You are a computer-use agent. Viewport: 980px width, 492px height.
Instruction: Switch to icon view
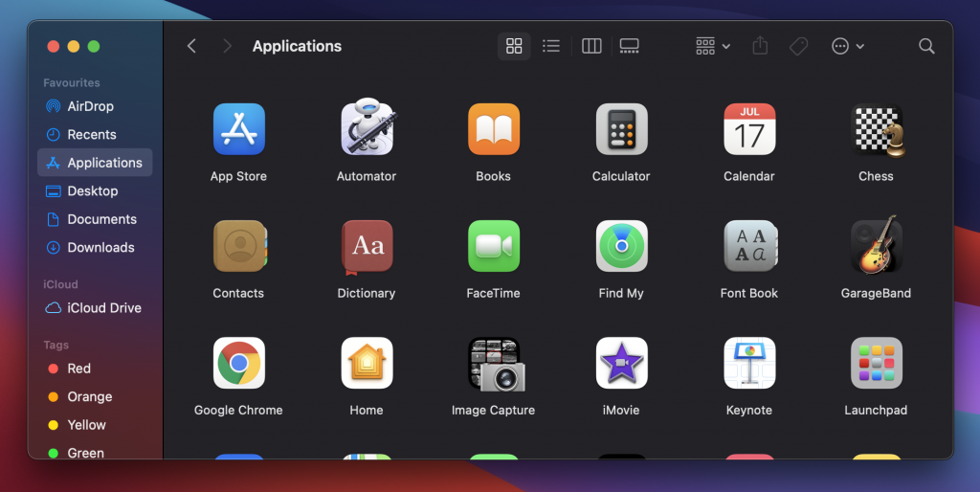click(x=514, y=46)
